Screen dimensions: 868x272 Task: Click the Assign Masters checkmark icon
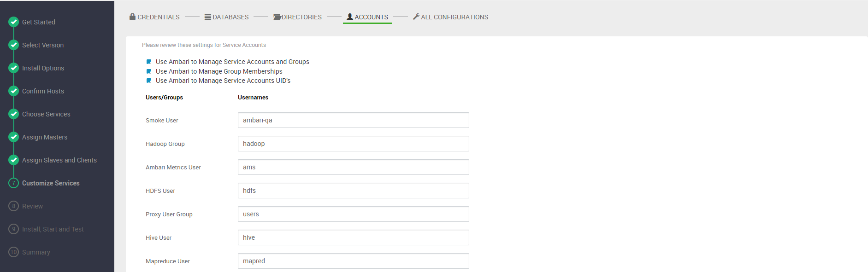[14, 137]
